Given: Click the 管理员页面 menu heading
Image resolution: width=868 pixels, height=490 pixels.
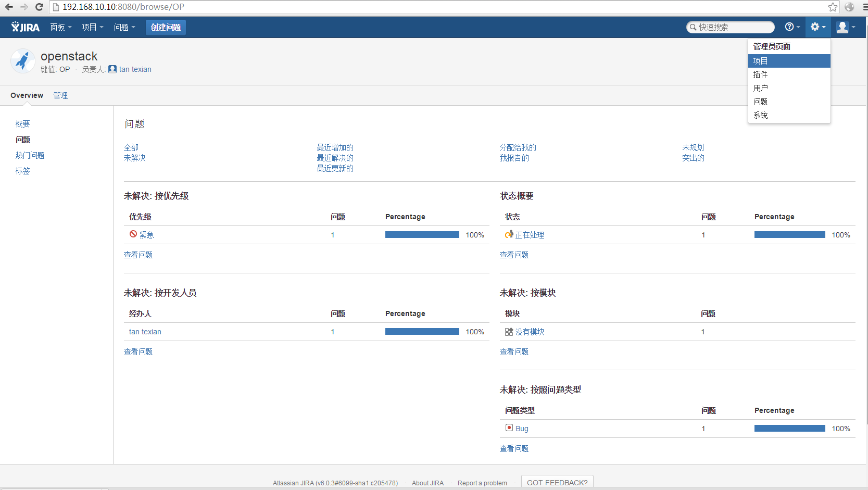Looking at the screenshot, I should (x=772, y=46).
